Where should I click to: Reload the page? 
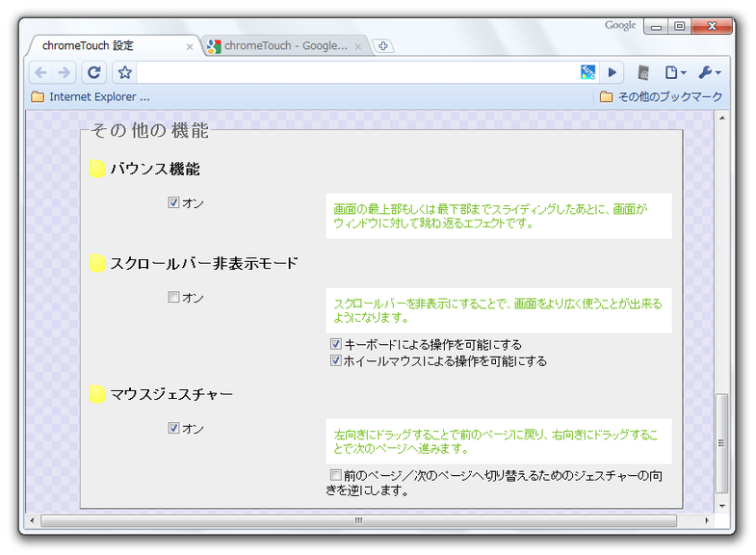coord(94,73)
